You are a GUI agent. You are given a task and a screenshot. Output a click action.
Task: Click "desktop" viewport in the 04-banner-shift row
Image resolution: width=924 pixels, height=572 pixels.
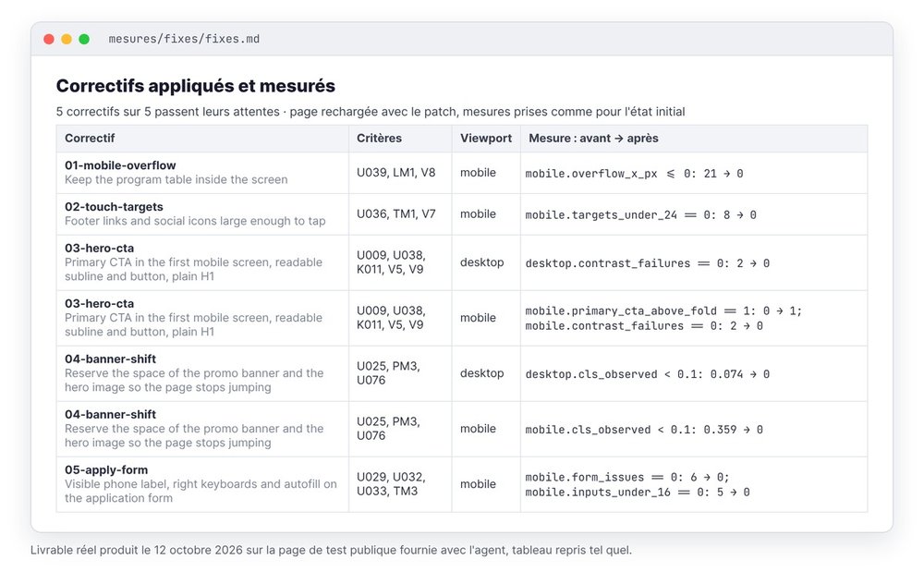(482, 373)
